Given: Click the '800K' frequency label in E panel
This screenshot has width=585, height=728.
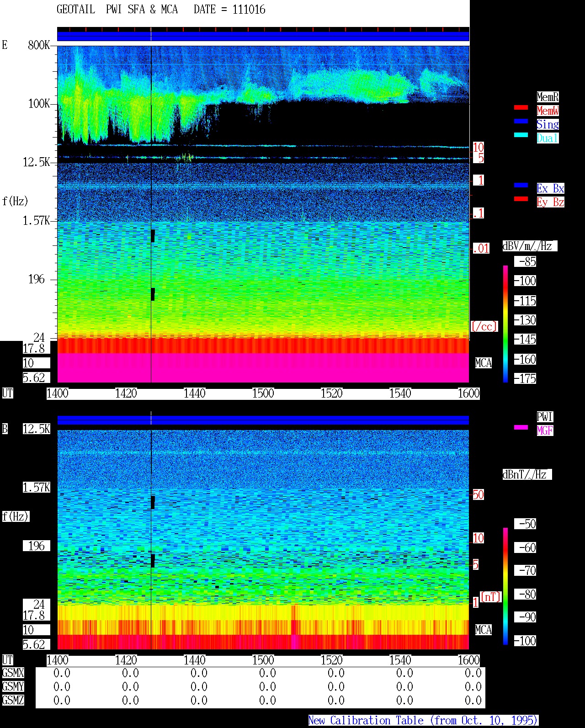Looking at the screenshot, I should 39,45.
